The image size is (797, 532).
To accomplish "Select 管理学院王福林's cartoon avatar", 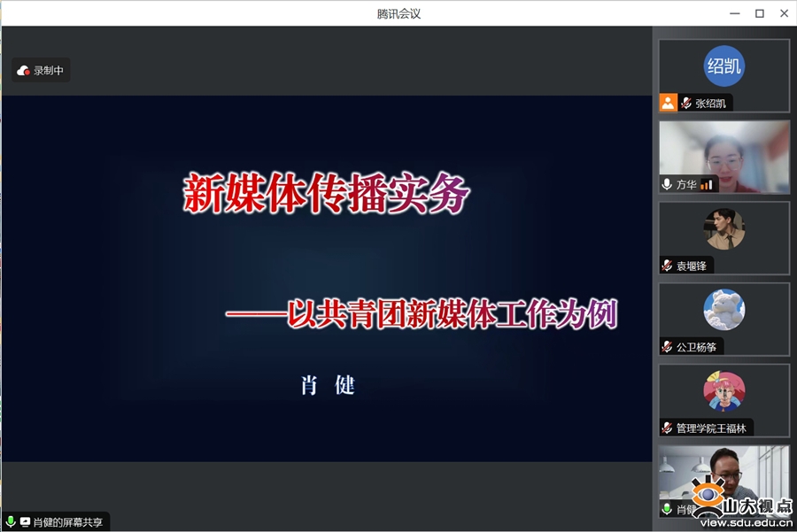I will pyautogui.click(x=723, y=391).
